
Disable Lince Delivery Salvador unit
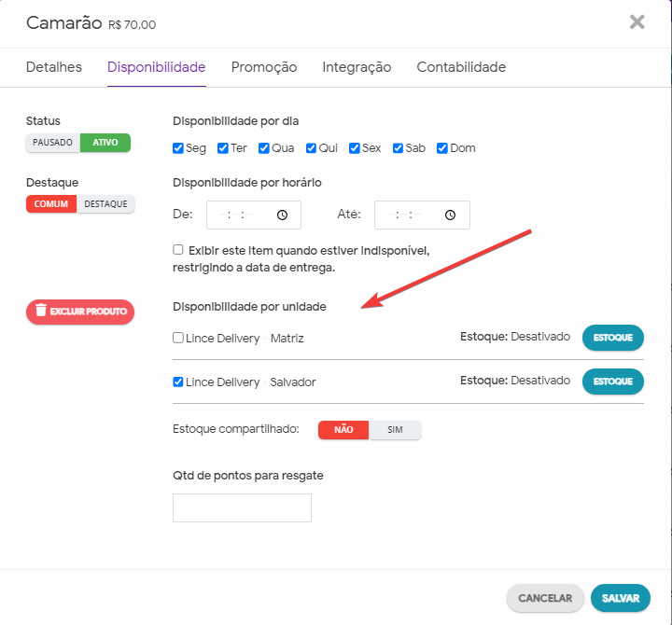tap(178, 382)
